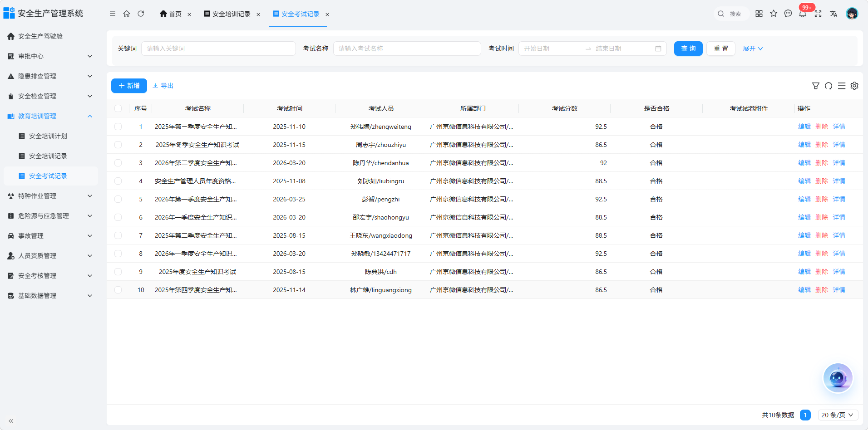Expand the 隐患排查管理 sidebar menu

click(x=51, y=76)
